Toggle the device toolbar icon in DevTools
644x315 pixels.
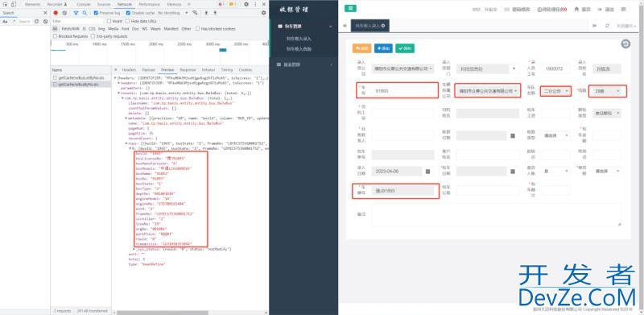click(14, 4)
